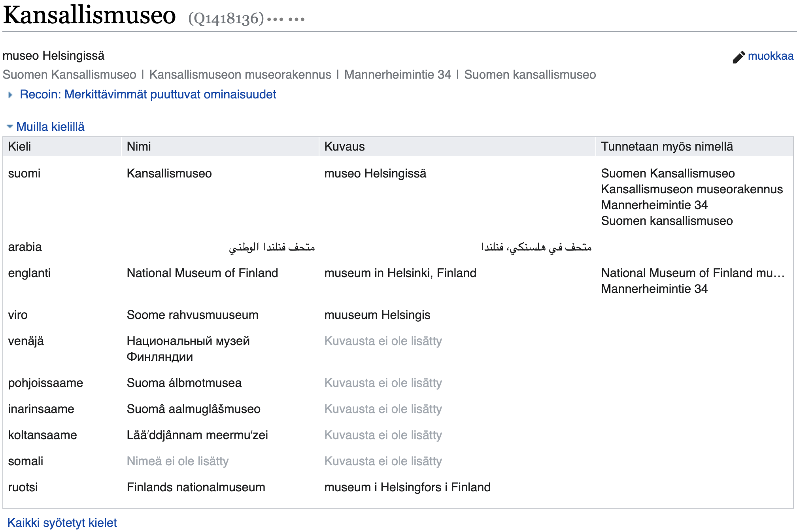Viewport: 797px width, 532px height.
Task: Select the venäjä language cell
Action: coord(26,341)
